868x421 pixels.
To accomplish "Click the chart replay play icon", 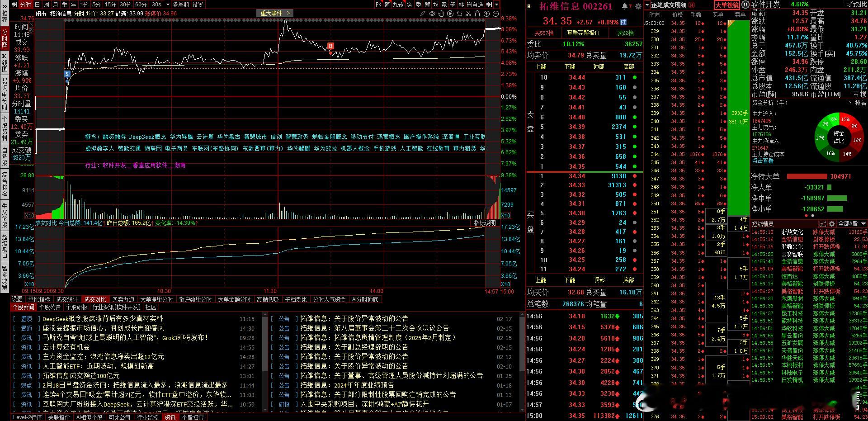I will (450, 14).
